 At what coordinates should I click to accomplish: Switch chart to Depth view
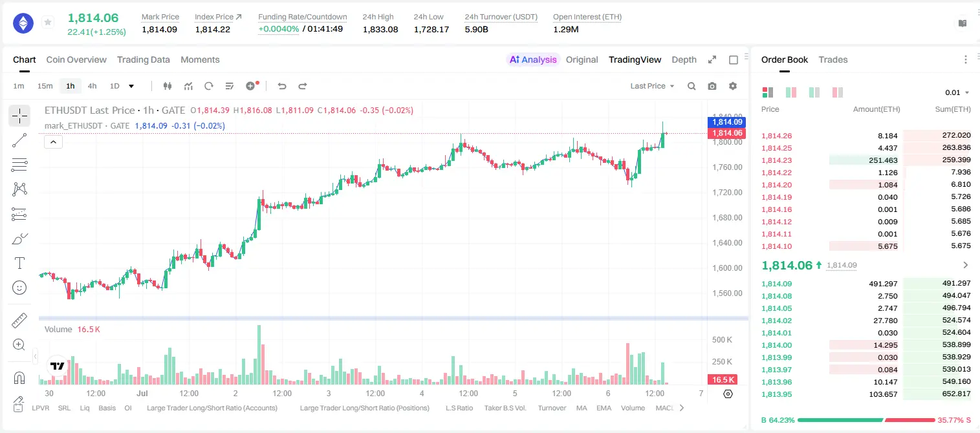pos(684,59)
